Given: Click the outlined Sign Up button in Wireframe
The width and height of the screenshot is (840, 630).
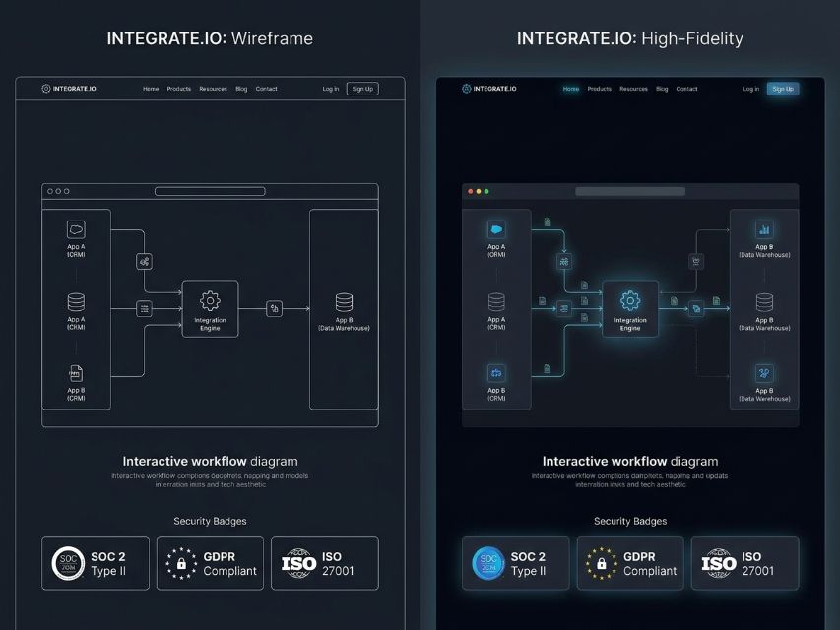Looking at the screenshot, I should (x=362, y=89).
